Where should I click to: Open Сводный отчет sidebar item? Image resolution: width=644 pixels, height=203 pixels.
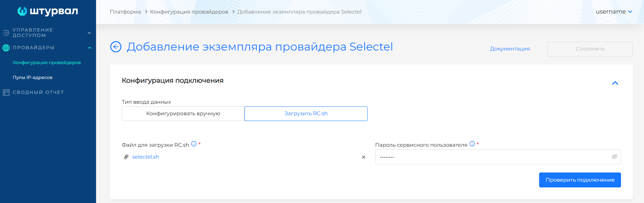(x=38, y=93)
